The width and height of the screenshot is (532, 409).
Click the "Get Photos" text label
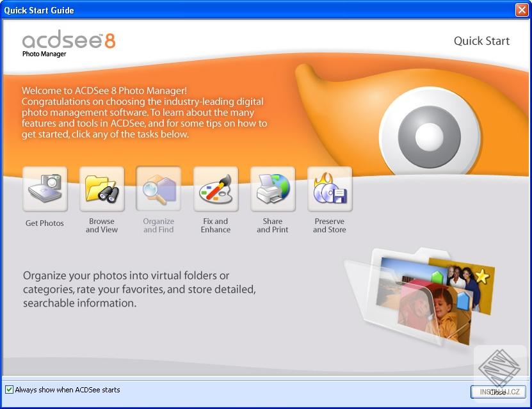(x=45, y=223)
